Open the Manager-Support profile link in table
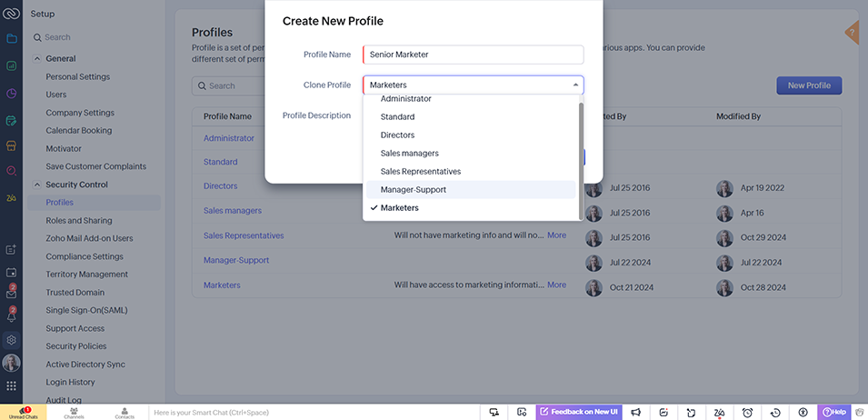The height and width of the screenshot is (420, 868). [236, 260]
